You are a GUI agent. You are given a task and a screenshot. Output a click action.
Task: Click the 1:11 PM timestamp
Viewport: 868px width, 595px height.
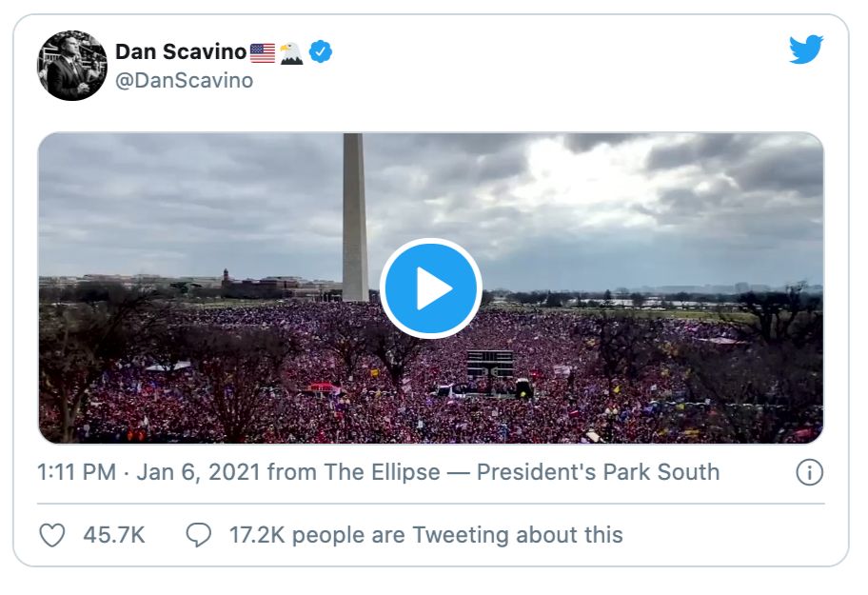77,472
